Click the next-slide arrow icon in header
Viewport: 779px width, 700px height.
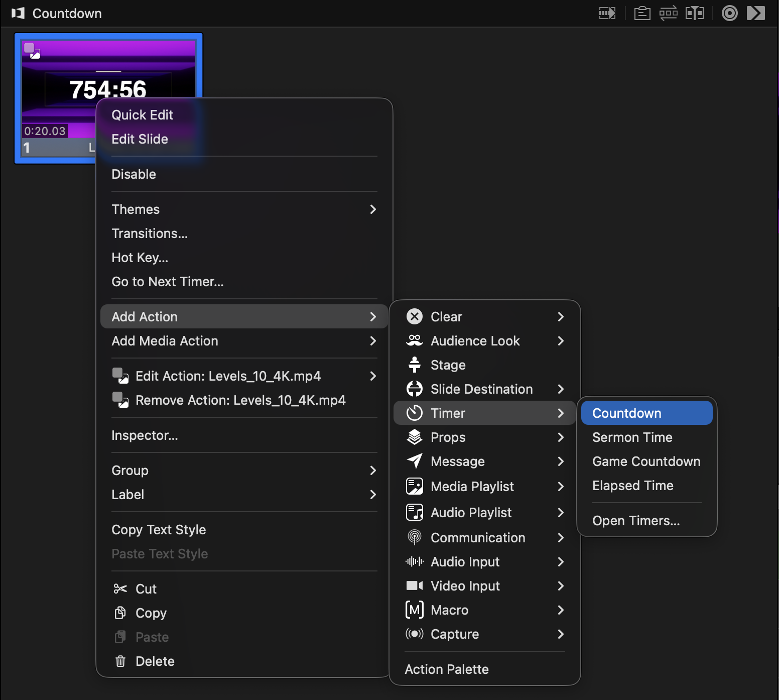point(755,13)
